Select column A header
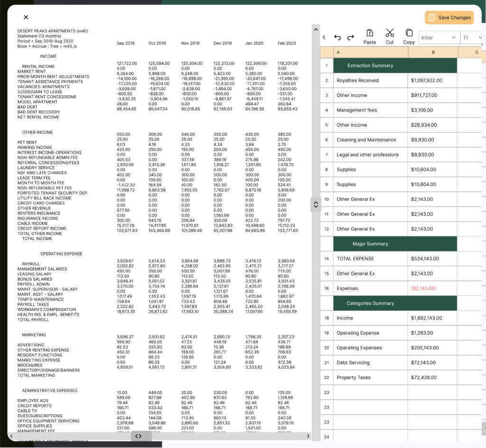 [x=371, y=52]
